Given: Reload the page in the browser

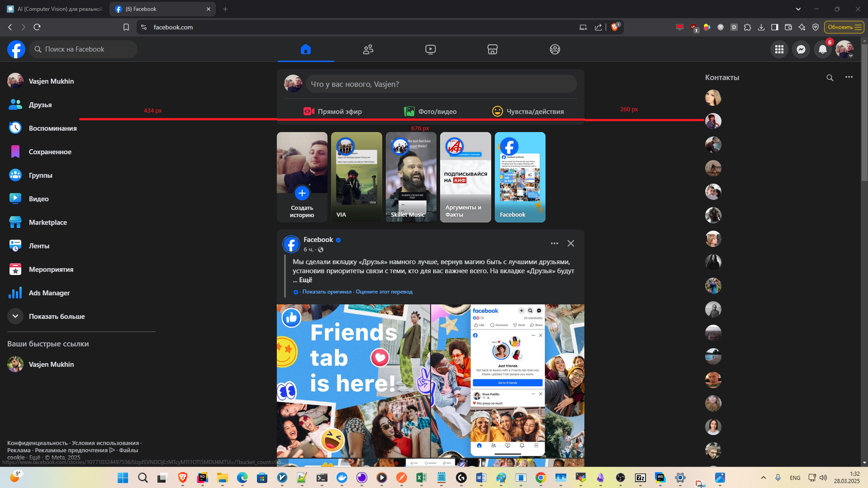Looking at the screenshot, I should pyautogui.click(x=37, y=27).
